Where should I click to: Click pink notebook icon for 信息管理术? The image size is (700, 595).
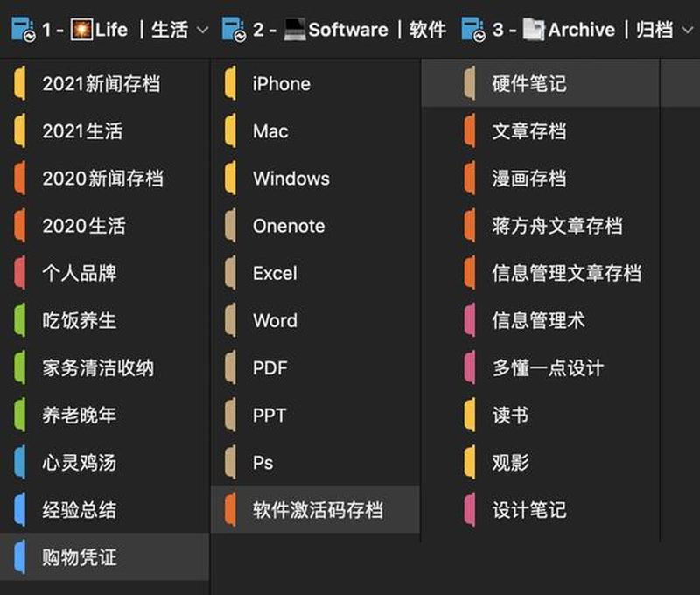[x=470, y=320]
